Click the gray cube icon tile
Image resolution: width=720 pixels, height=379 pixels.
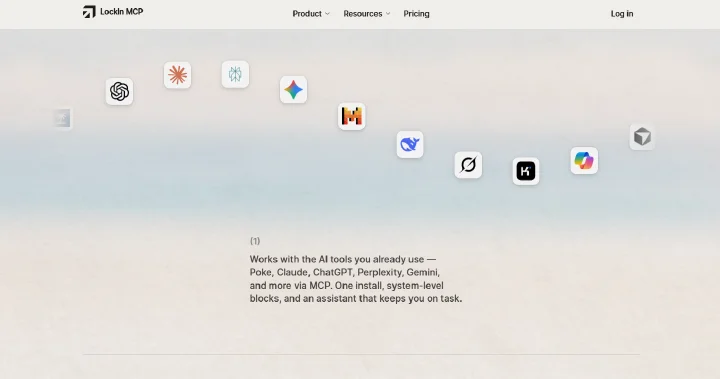click(642, 137)
